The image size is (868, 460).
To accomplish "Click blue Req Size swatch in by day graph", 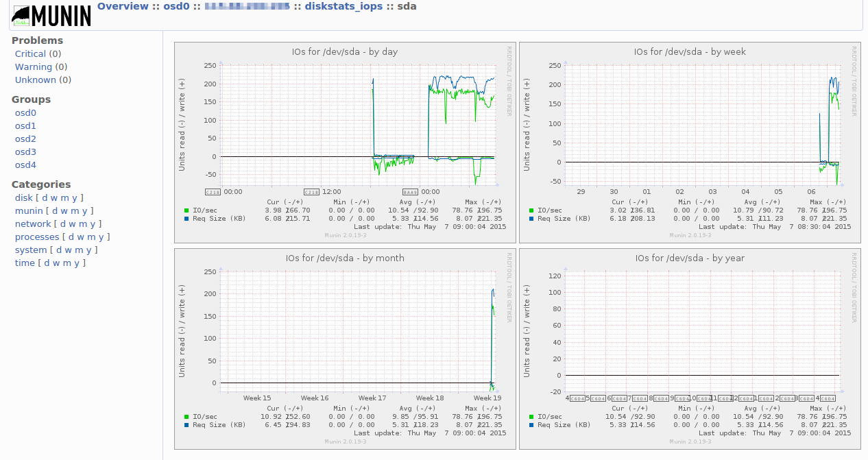I will click(186, 219).
